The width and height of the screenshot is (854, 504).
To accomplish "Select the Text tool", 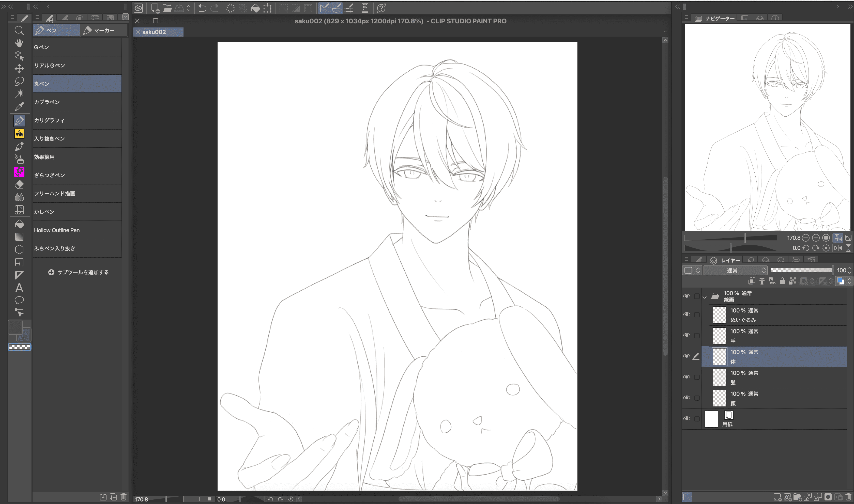I will tap(19, 288).
